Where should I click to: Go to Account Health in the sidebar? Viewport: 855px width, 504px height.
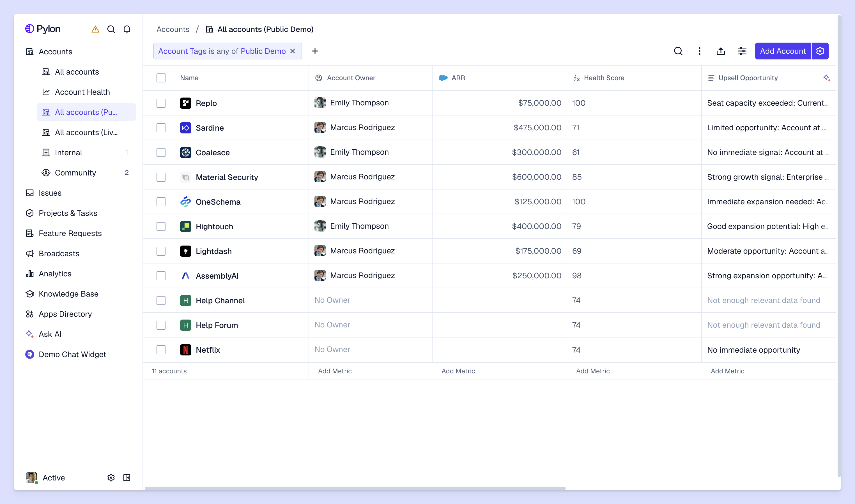82,92
